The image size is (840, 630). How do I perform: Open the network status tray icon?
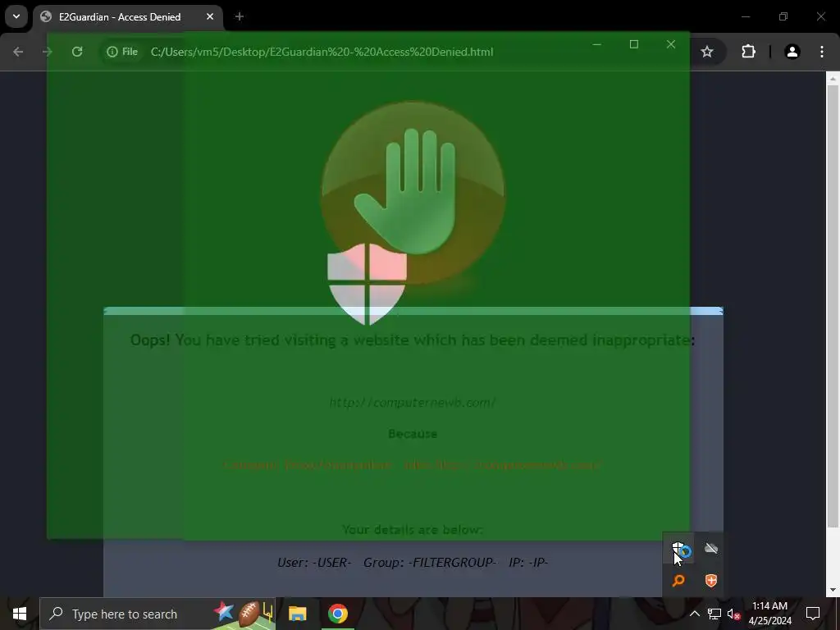(714, 614)
